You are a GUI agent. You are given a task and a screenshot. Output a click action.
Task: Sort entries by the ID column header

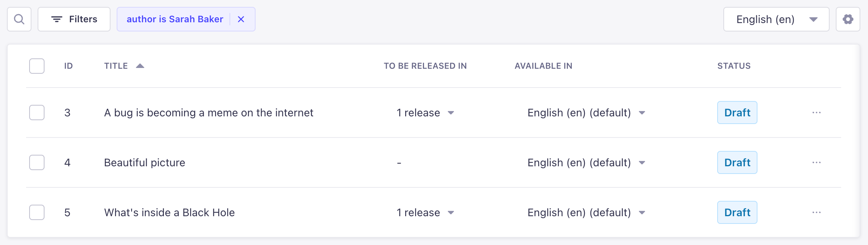click(x=68, y=66)
